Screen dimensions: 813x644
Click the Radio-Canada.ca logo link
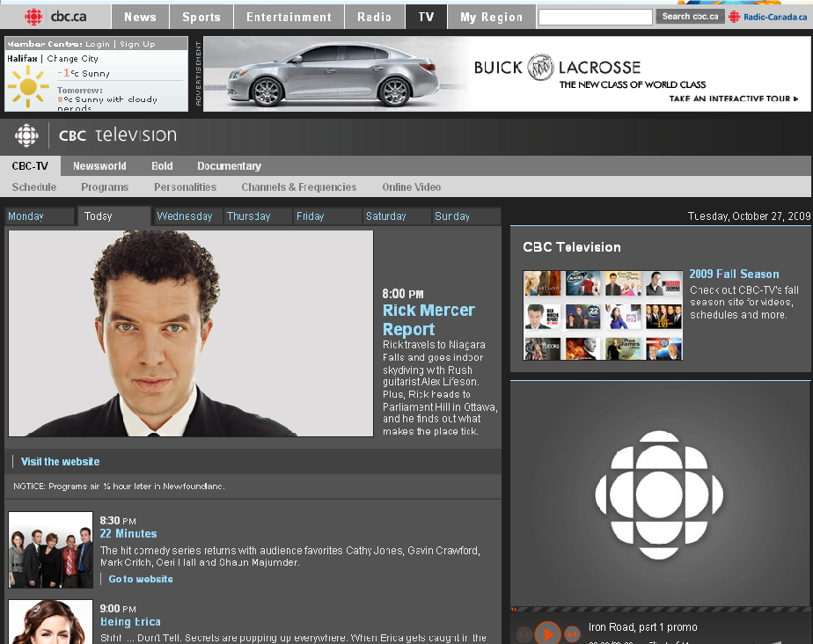(x=767, y=17)
